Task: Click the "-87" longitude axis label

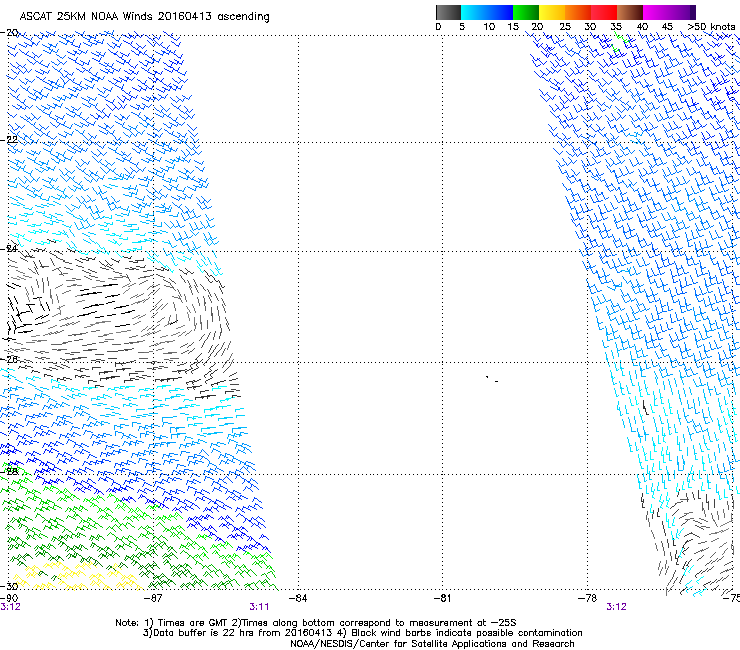Action: 153,598
